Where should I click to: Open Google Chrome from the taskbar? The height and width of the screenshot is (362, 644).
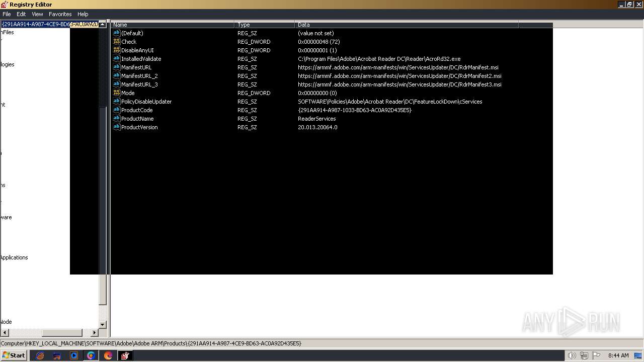point(91,355)
